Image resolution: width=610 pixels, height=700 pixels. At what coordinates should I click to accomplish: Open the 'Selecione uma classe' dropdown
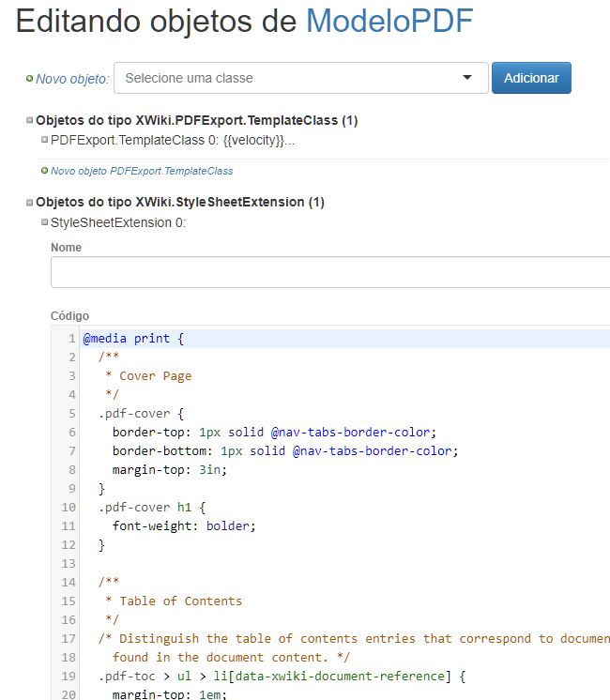(301, 78)
